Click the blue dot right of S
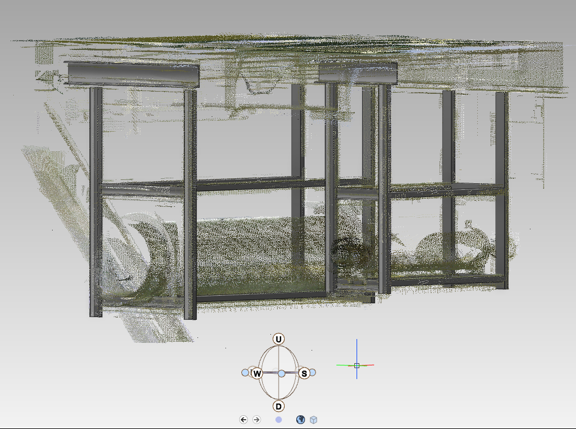The width and height of the screenshot is (576, 429). click(x=313, y=372)
